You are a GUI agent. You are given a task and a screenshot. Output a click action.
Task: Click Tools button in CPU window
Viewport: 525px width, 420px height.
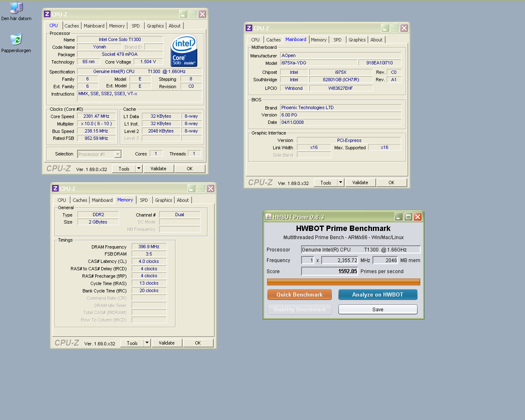tap(124, 169)
